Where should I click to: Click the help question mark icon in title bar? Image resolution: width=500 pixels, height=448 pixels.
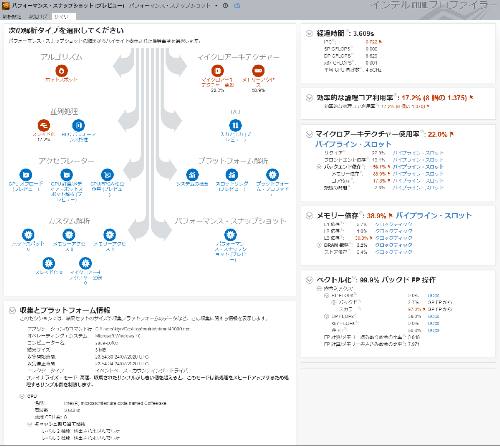[226, 6]
